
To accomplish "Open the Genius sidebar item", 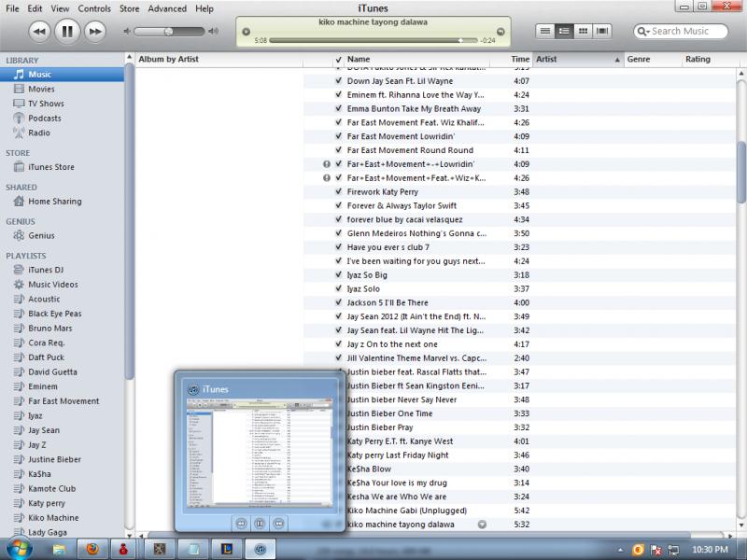I will (x=41, y=236).
